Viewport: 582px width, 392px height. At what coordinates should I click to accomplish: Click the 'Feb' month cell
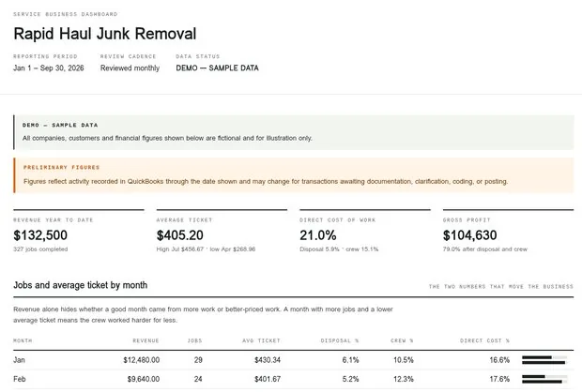[x=20, y=379]
